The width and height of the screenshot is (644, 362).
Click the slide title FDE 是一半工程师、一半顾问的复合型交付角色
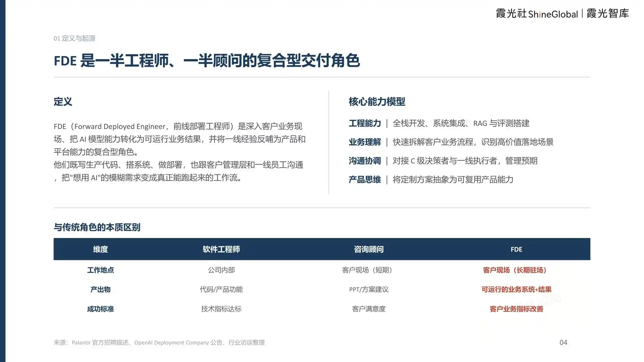click(x=207, y=61)
